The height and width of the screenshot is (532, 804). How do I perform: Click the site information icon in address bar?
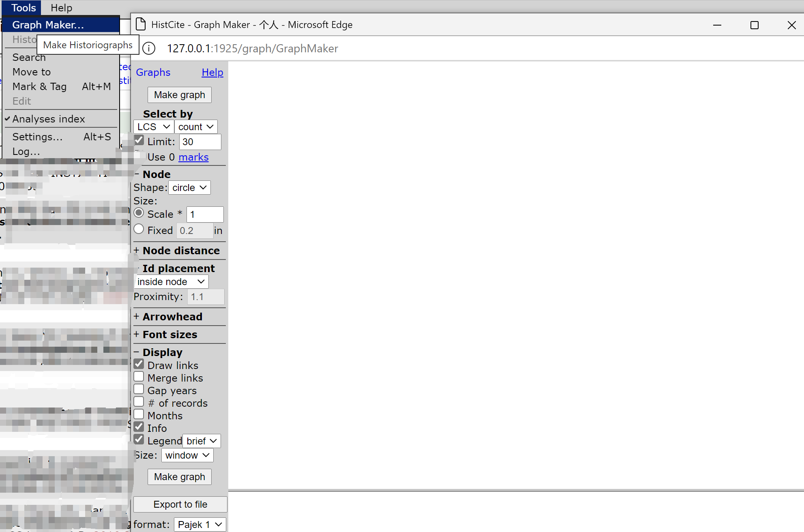point(149,49)
